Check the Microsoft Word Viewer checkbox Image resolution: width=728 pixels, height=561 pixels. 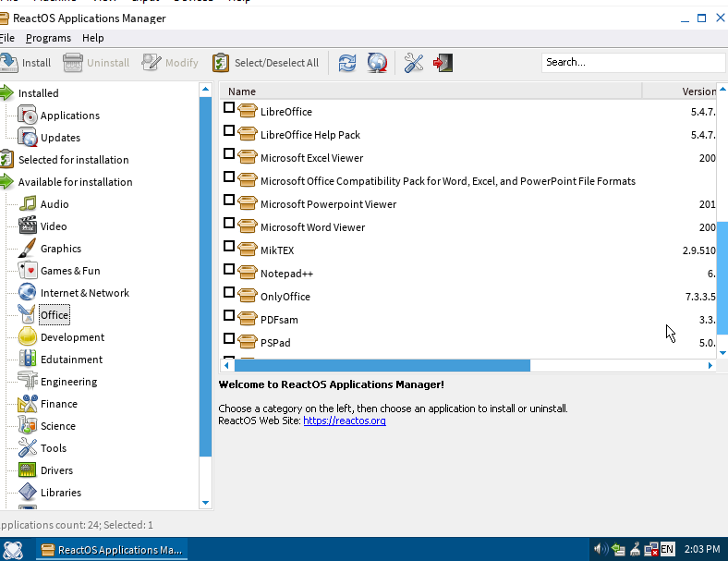click(x=229, y=224)
